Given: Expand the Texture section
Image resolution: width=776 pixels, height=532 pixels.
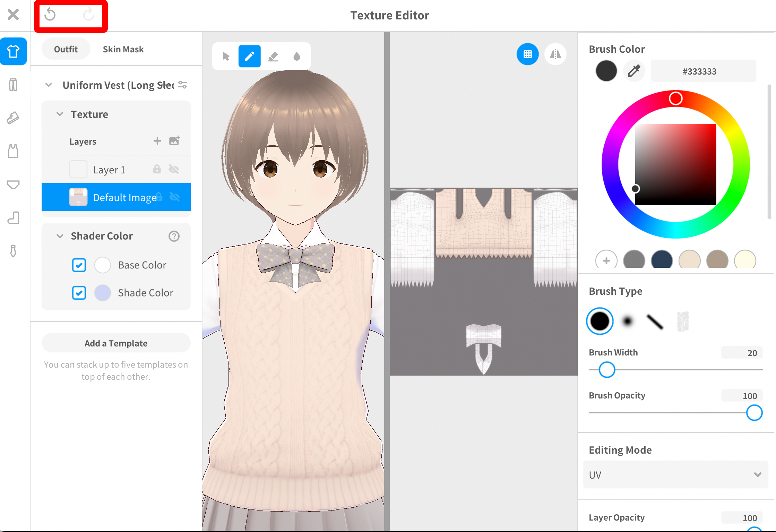Looking at the screenshot, I should click(x=59, y=114).
